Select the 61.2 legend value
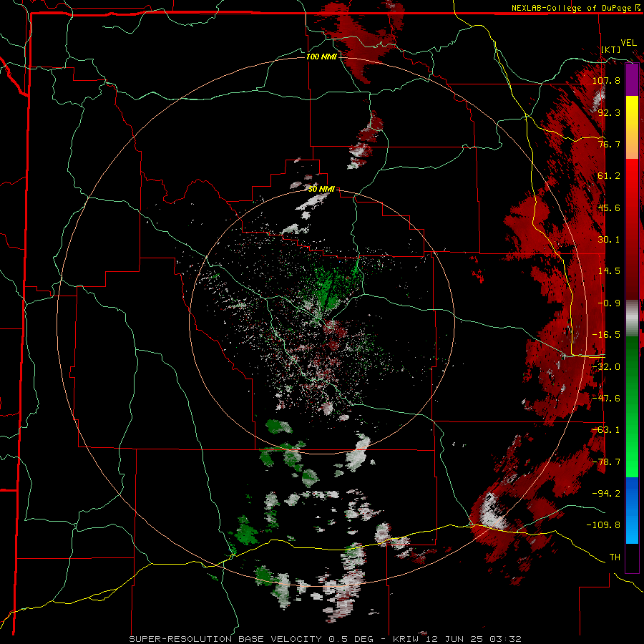644x644 pixels. coord(609,176)
